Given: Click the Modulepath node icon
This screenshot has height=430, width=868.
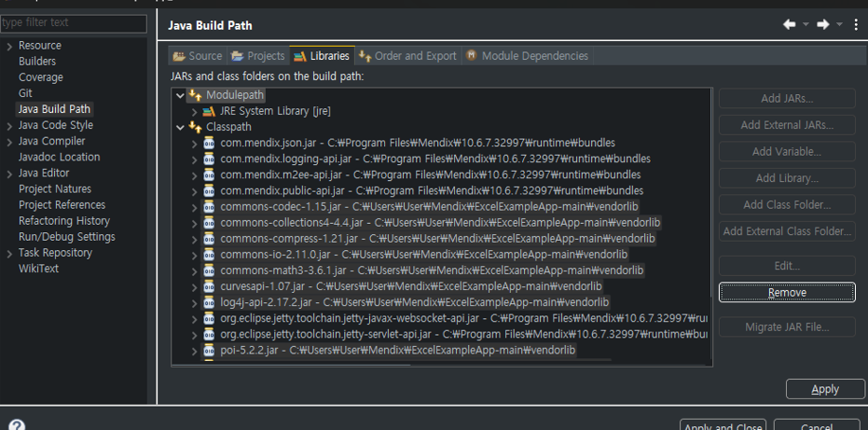Looking at the screenshot, I should point(196,95).
